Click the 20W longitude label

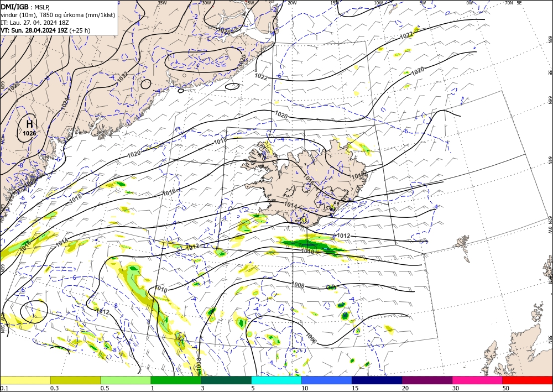click(x=292, y=3)
